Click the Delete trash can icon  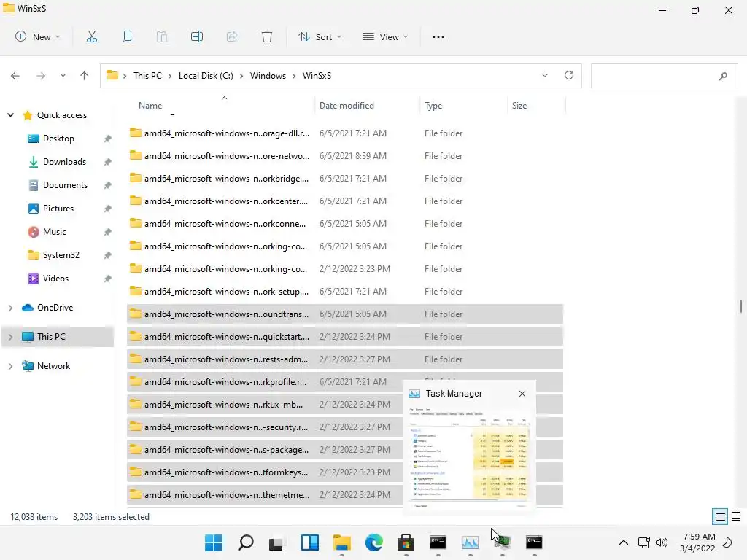point(267,36)
